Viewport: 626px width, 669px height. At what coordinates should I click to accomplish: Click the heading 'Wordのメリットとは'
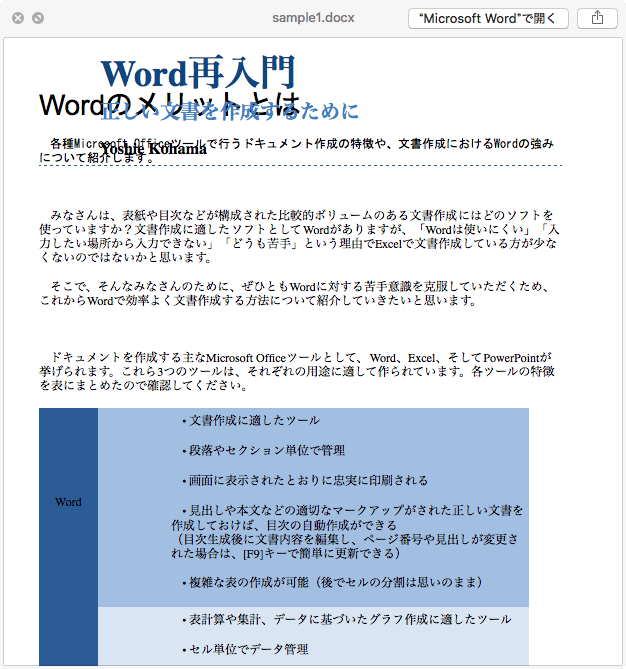tap(170, 105)
